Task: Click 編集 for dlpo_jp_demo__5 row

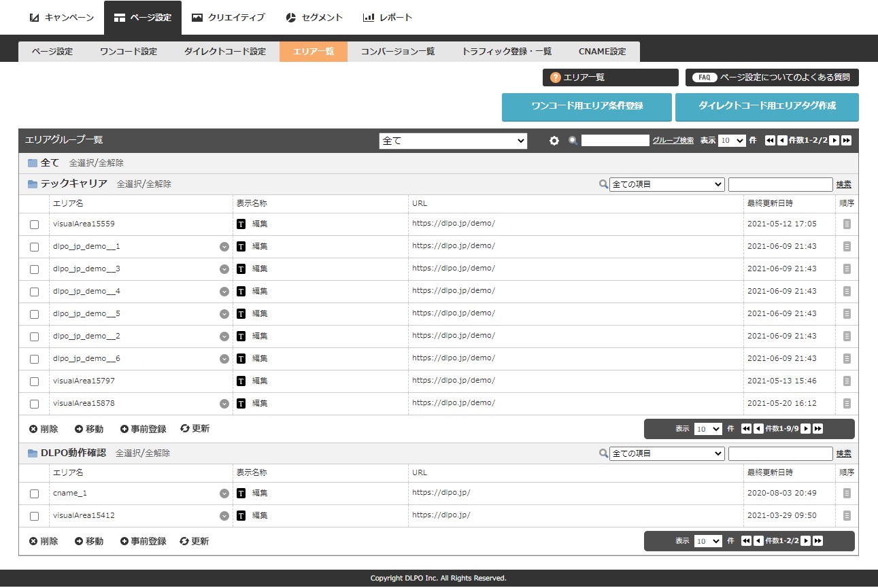Action: coord(260,314)
